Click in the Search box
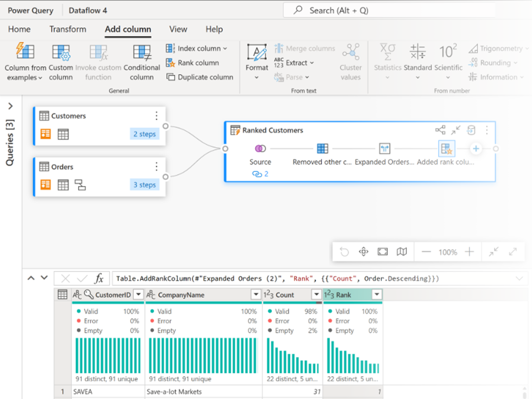The width and height of the screenshot is (532, 399). [389, 11]
